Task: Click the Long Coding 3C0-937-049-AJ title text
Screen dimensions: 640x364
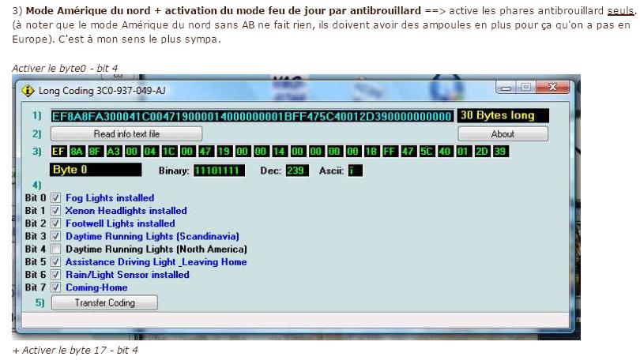Action: coord(102,91)
